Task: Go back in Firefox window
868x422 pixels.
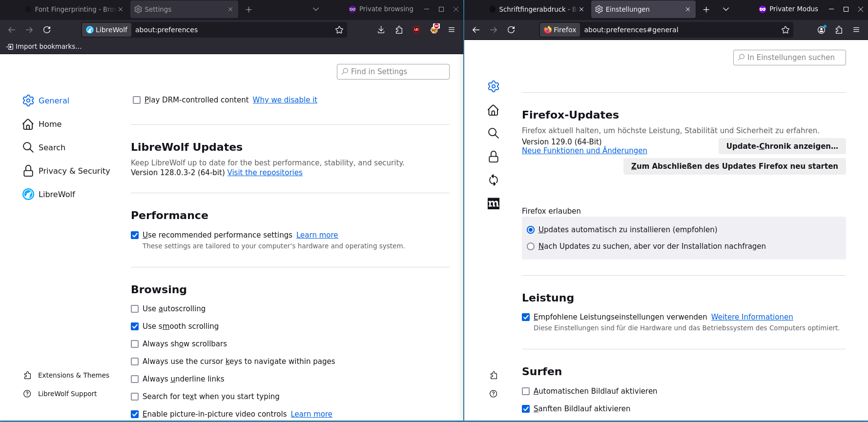Action: pos(476,30)
